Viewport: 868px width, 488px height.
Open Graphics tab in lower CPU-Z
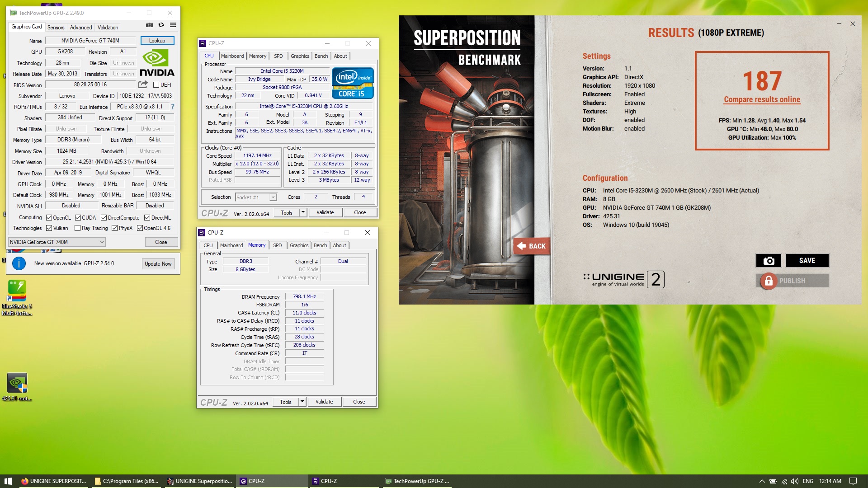[299, 245]
